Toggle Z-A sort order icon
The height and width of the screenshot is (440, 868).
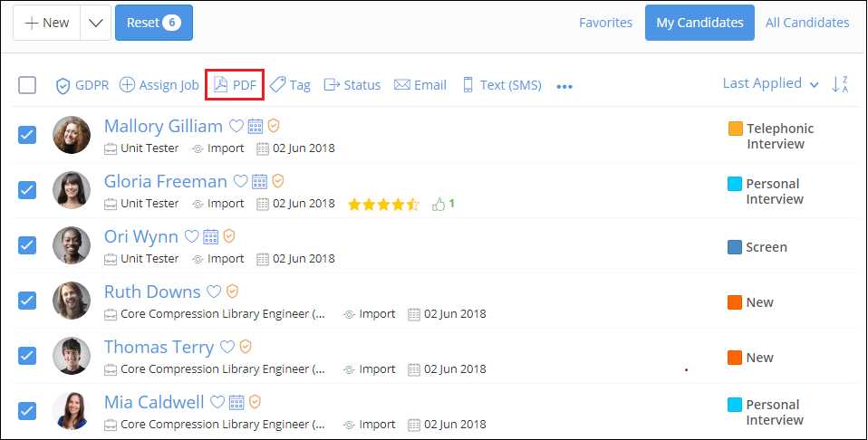(x=840, y=84)
